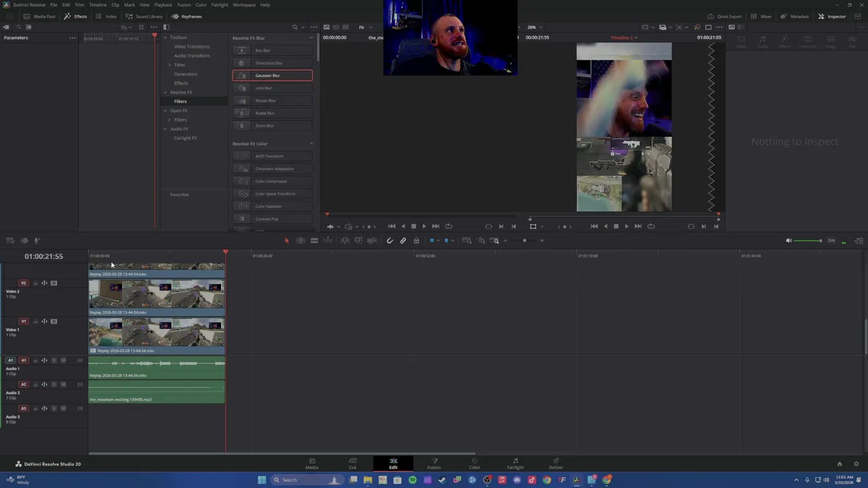Image resolution: width=868 pixels, height=488 pixels.
Task: Click the Insert Clip edit icon
Action: 345,241
